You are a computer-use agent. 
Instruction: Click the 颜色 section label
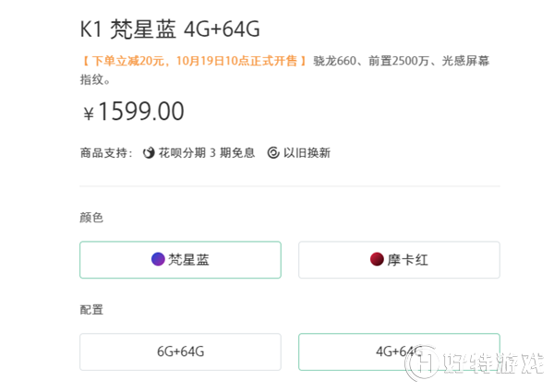tap(91, 218)
